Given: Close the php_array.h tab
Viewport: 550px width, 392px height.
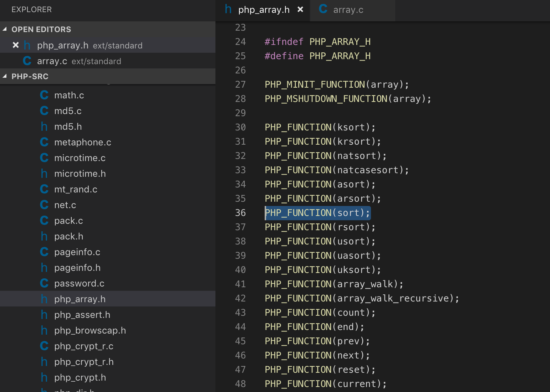Looking at the screenshot, I should pyautogui.click(x=300, y=10).
